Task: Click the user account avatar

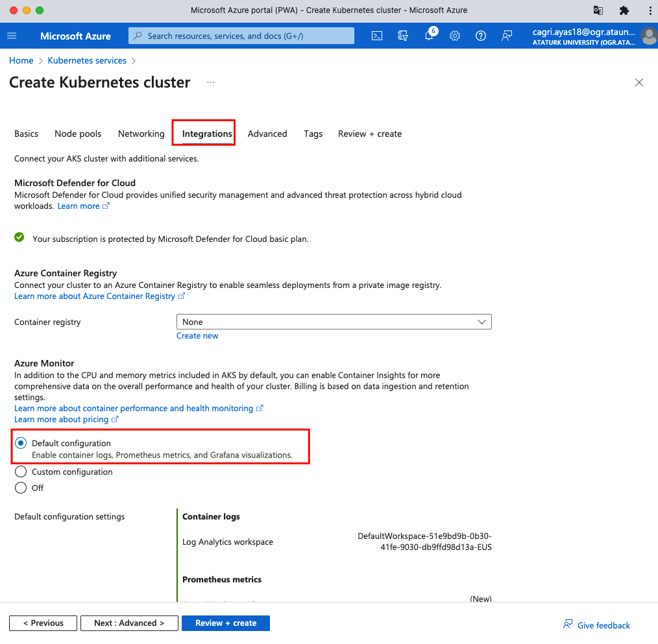Action: [x=648, y=36]
